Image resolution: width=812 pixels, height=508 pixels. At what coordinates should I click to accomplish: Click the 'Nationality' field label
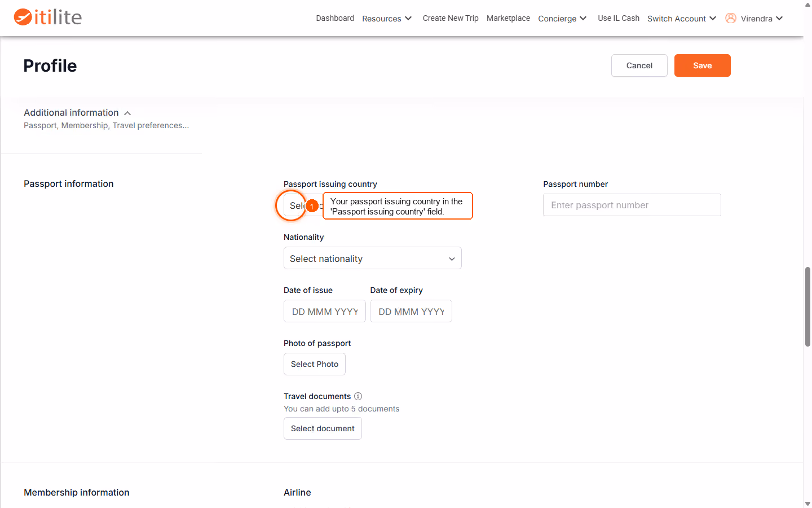coord(303,237)
